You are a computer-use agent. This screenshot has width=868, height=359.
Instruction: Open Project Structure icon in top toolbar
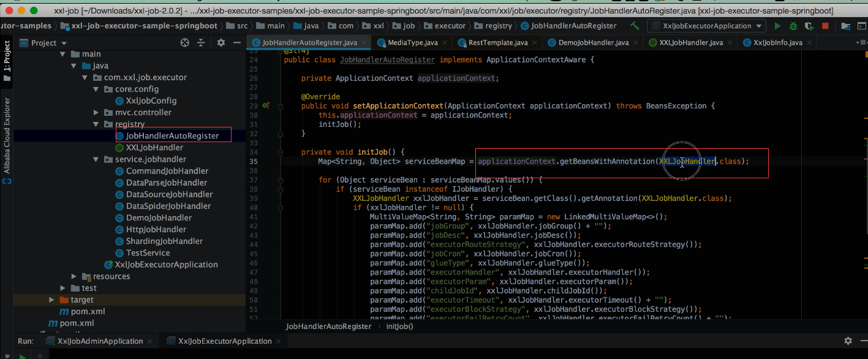coord(846,26)
